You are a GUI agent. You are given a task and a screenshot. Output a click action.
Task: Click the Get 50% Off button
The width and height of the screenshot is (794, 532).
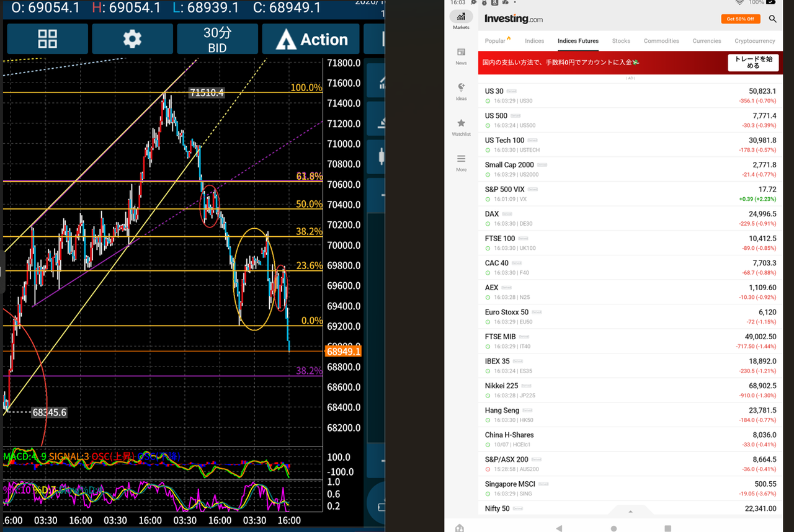pyautogui.click(x=740, y=19)
